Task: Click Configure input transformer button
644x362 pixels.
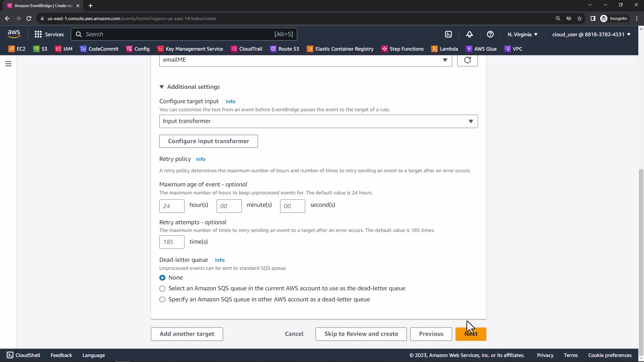Action: [208, 141]
